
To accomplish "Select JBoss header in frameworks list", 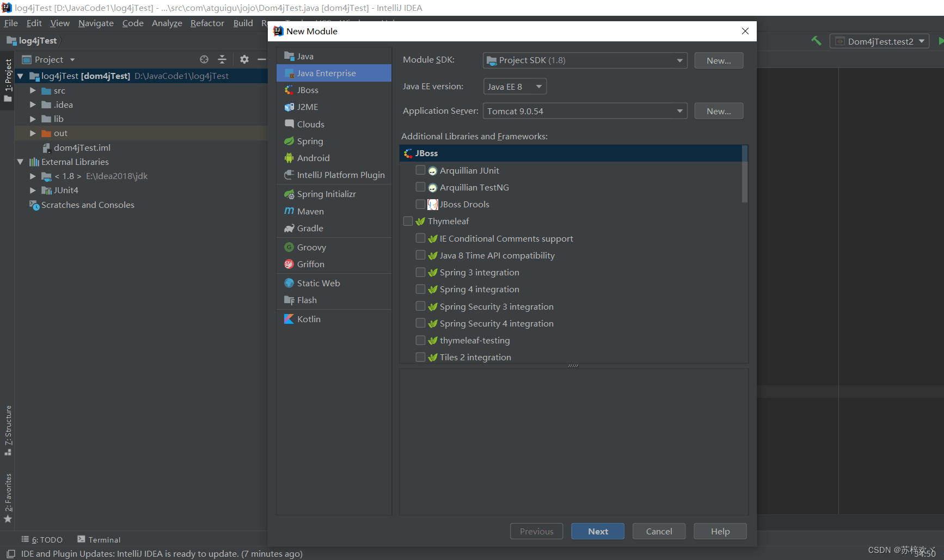I will click(571, 153).
